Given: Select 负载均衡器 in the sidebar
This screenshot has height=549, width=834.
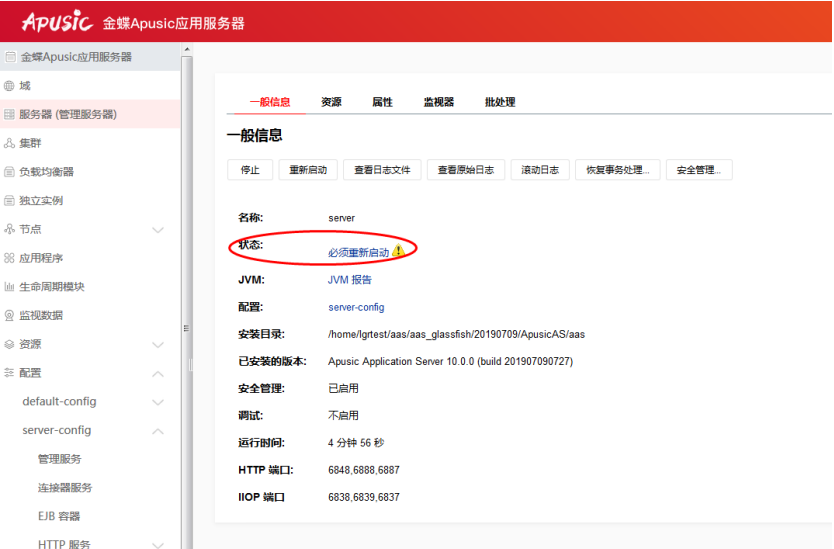Looking at the screenshot, I should coord(90,172).
